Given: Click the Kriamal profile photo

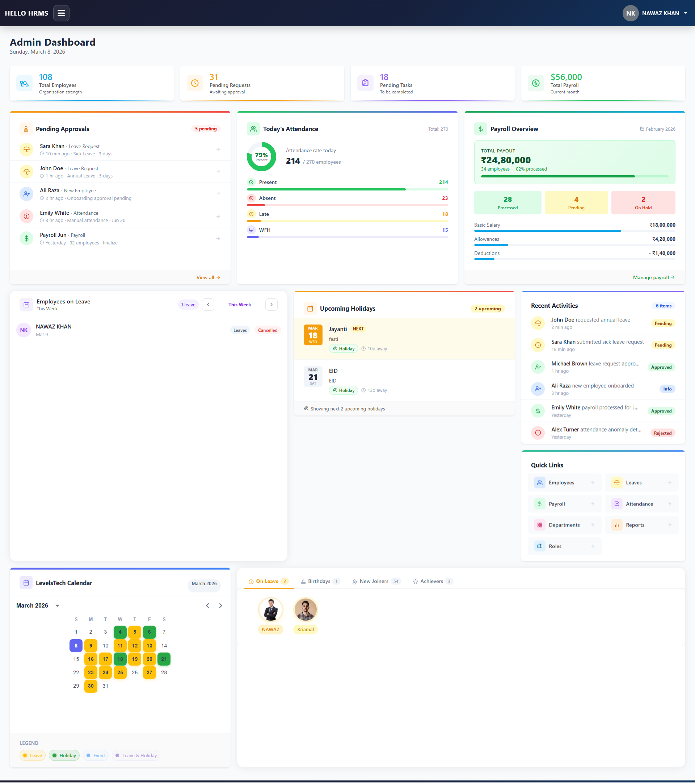Looking at the screenshot, I should [306, 609].
